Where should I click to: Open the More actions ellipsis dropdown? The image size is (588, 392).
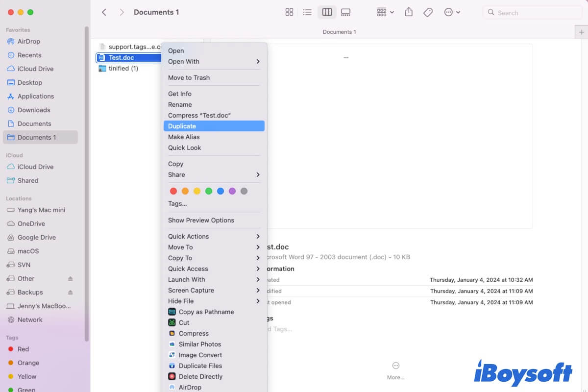(x=452, y=12)
